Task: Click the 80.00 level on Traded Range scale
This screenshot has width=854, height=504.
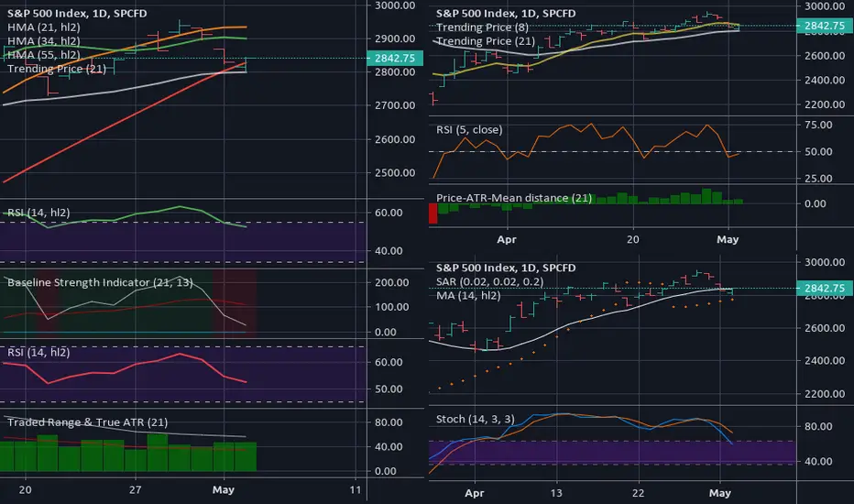Action: tap(389, 422)
